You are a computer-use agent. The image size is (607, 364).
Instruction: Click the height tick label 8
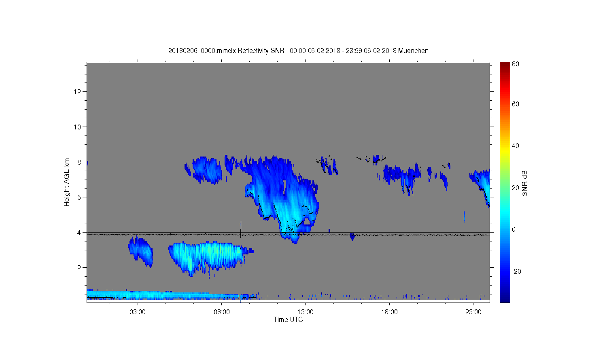tap(80, 162)
